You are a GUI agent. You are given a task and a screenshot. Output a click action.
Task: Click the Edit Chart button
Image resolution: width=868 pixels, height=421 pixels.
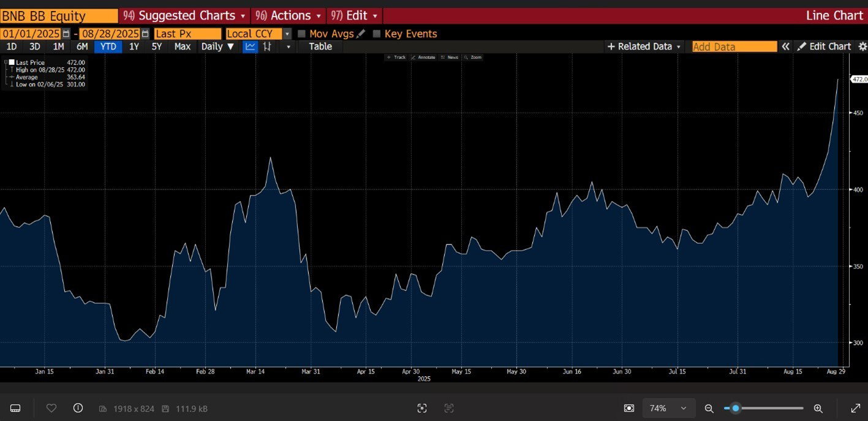[x=824, y=47]
